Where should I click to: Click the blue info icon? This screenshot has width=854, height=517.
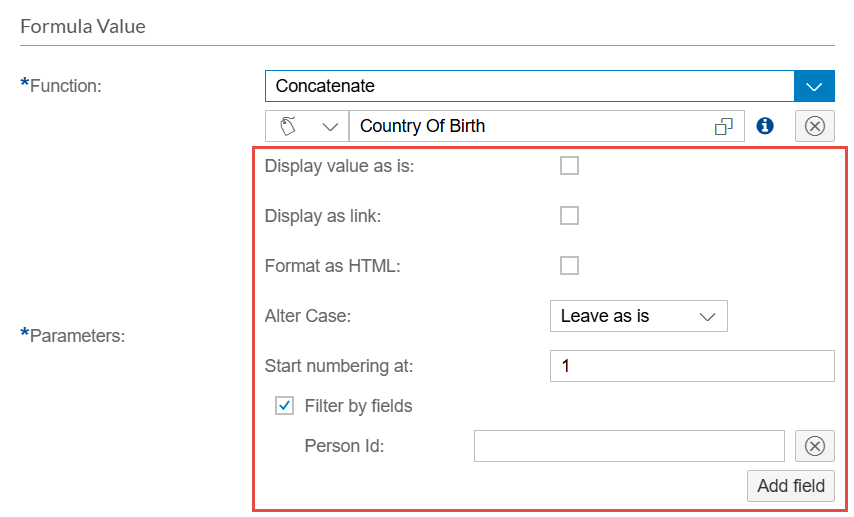[765, 126]
